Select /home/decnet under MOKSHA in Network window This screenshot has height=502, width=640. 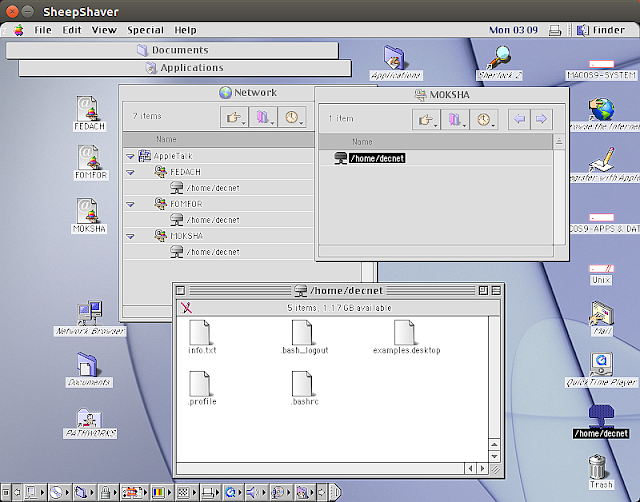click(205, 252)
